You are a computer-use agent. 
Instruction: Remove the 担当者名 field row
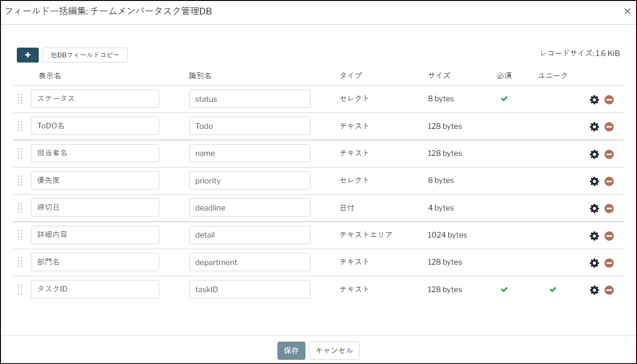click(609, 154)
